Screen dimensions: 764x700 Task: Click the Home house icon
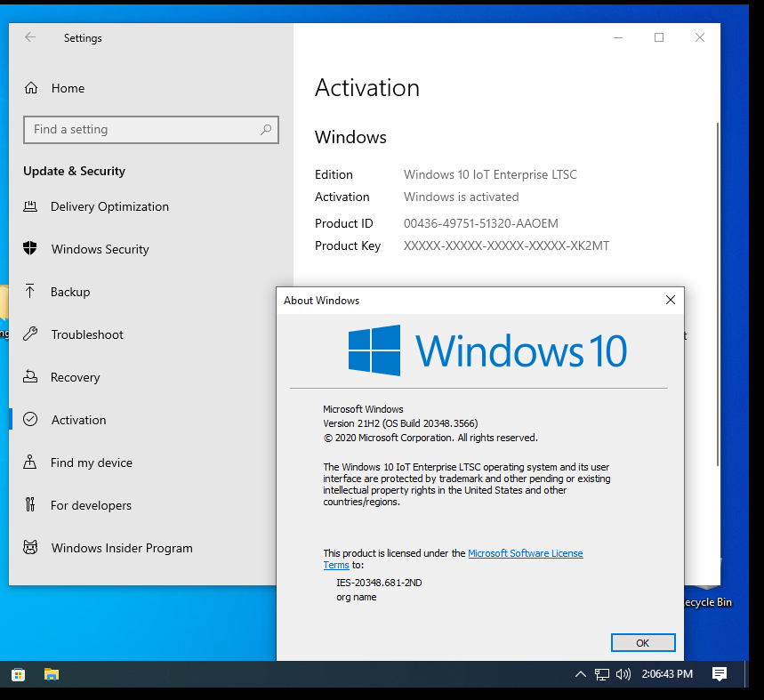pyautogui.click(x=31, y=88)
